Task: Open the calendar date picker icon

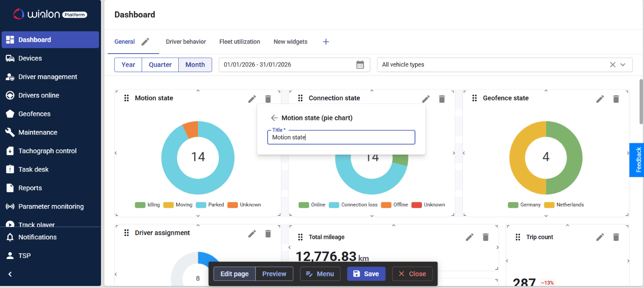Action: click(360, 64)
